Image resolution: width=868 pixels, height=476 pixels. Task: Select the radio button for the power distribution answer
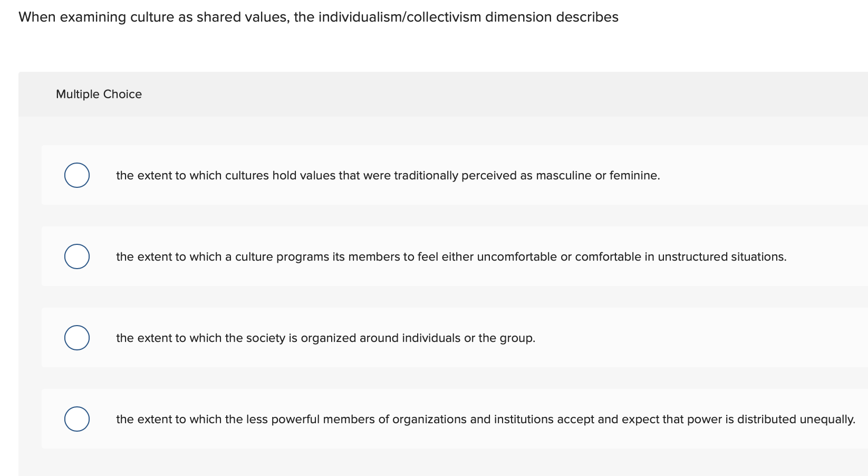(x=76, y=419)
